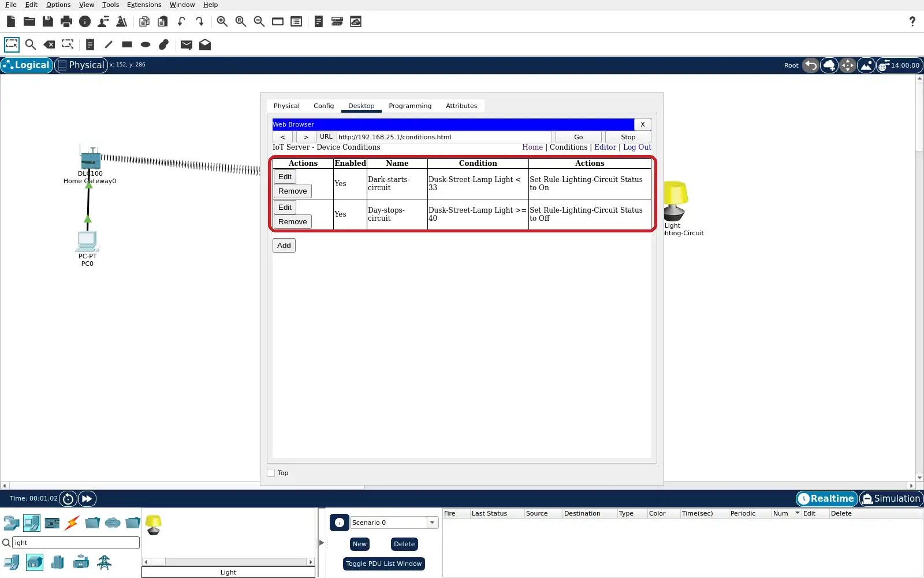Viewport: 924px width, 578px height.
Task: Switch to the Programming tab
Action: (x=410, y=106)
